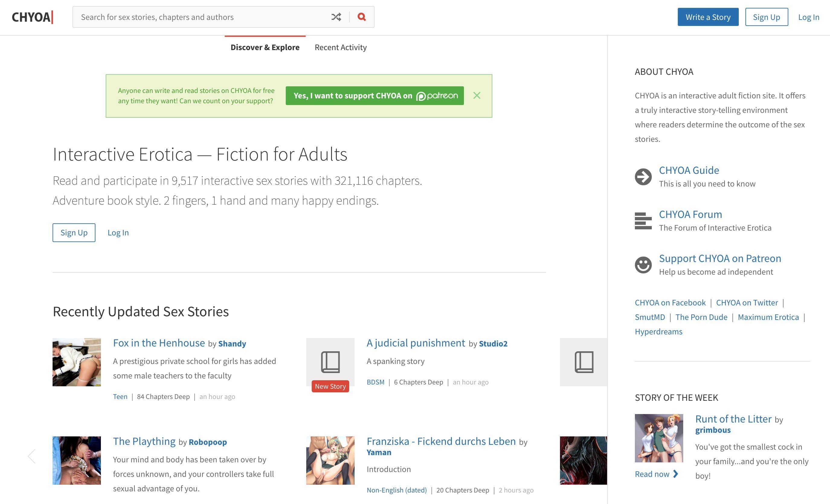Click the Runt of the Litter thumbnail
This screenshot has width=830, height=504.
pyautogui.click(x=659, y=438)
